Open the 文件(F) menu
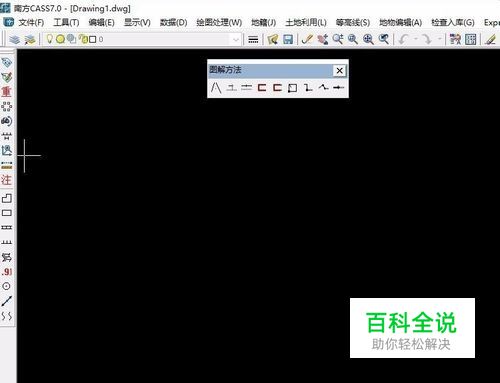500x383 pixels. pos(31,22)
